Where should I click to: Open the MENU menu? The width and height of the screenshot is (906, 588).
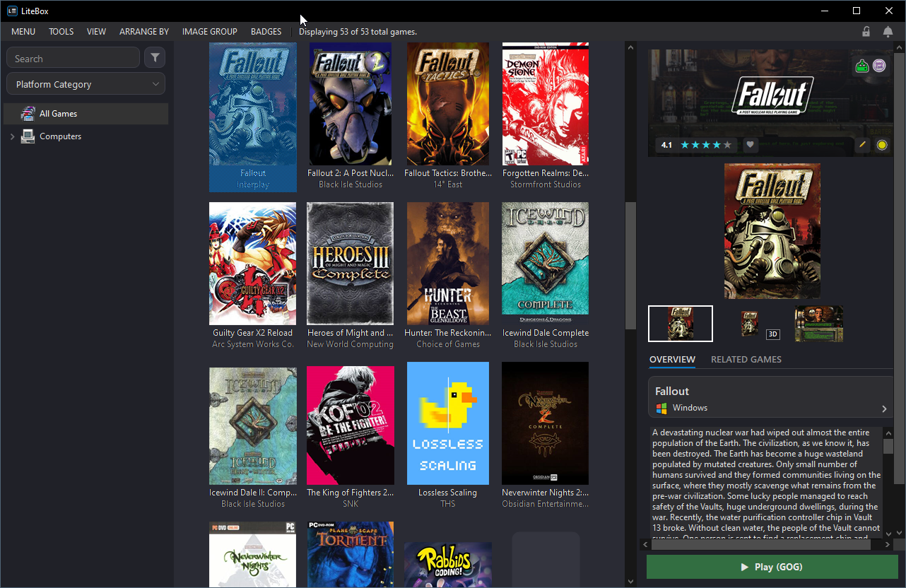pyautogui.click(x=23, y=32)
